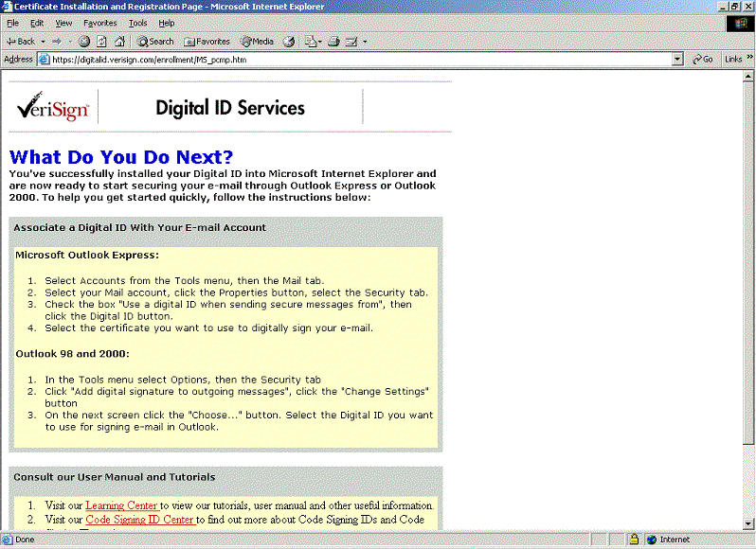Click the History toolbar icon
Viewport: 756px width, 549px height.
point(289,42)
